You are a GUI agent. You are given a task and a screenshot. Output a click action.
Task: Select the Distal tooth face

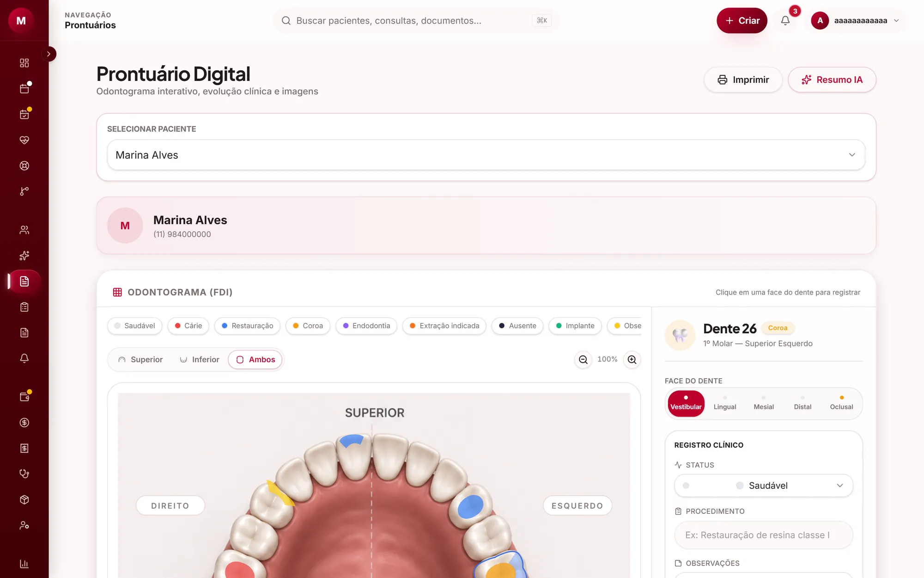click(x=802, y=403)
